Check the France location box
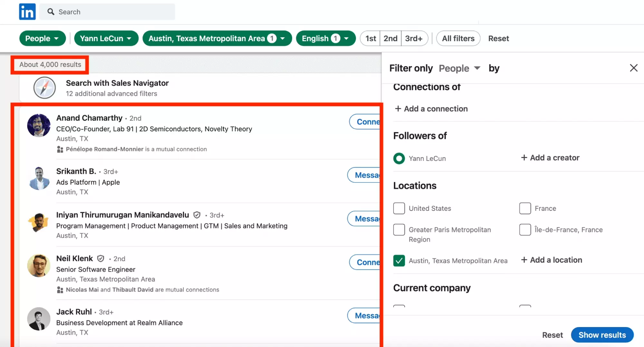This screenshot has width=644, height=347. [x=525, y=208]
